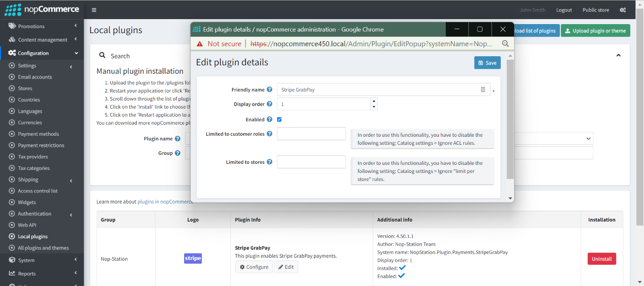The width and height of the screenshot is (644, 286).
Task: Click the popup scrollbar down arrow
Action: [x=510, y=199]
